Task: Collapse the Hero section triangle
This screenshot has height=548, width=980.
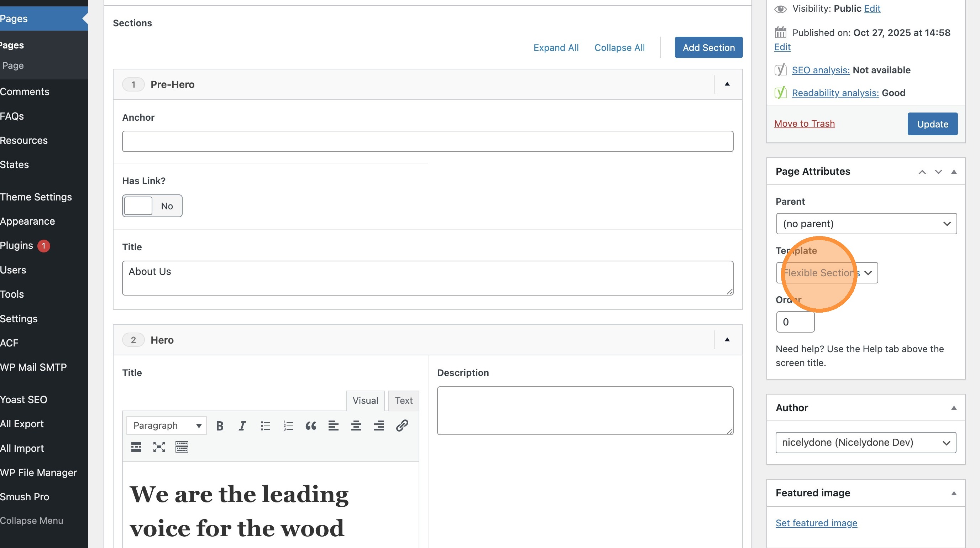Action: [x=727, y=339]
